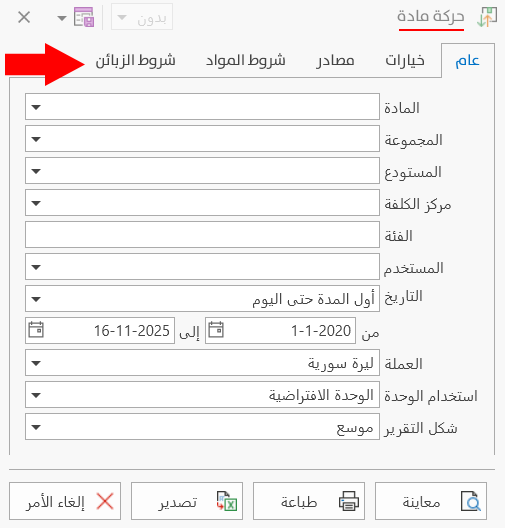Open calendar picker for من date
Viewport: 505px width, 528px height.
click(x=216, y=330)
